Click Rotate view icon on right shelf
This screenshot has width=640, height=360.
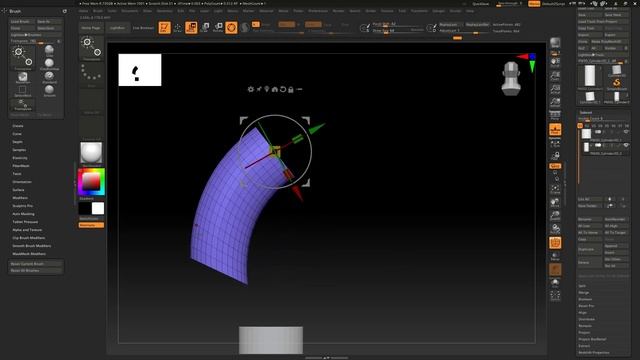tap(555, 229)
